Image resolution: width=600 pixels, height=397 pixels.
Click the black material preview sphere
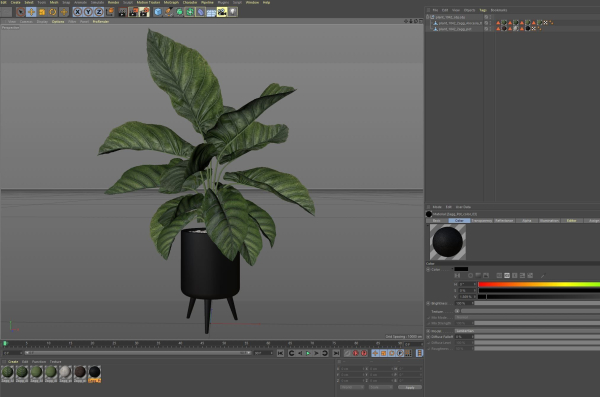click(x=447, y=242)
